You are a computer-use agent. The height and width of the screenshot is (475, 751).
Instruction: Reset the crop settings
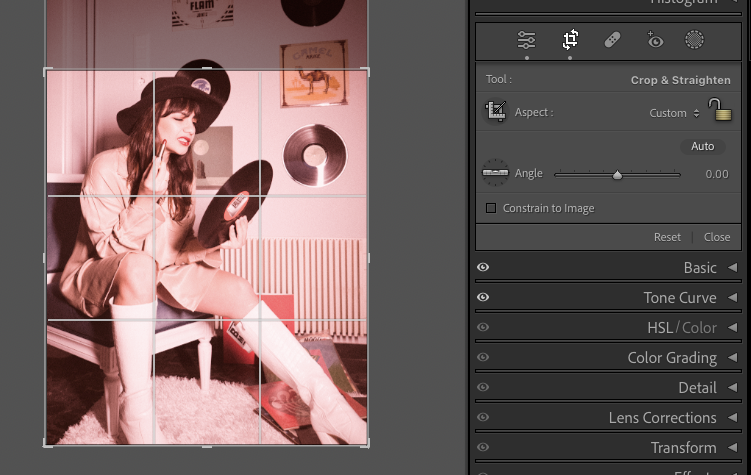point(667,237)
